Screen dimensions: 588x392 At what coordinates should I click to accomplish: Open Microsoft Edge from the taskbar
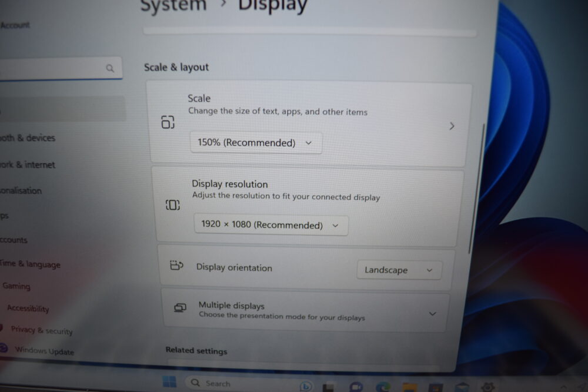[383, 387]
